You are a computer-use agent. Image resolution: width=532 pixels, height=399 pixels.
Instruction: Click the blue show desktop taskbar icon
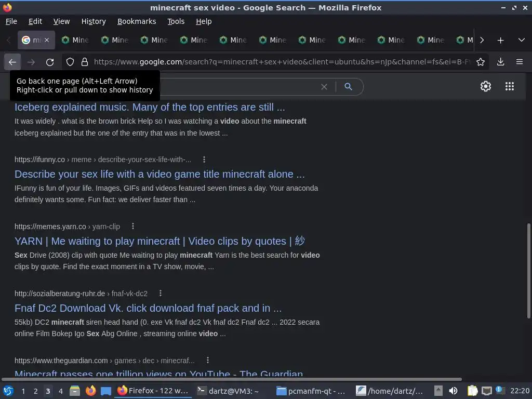pos(106,391)
